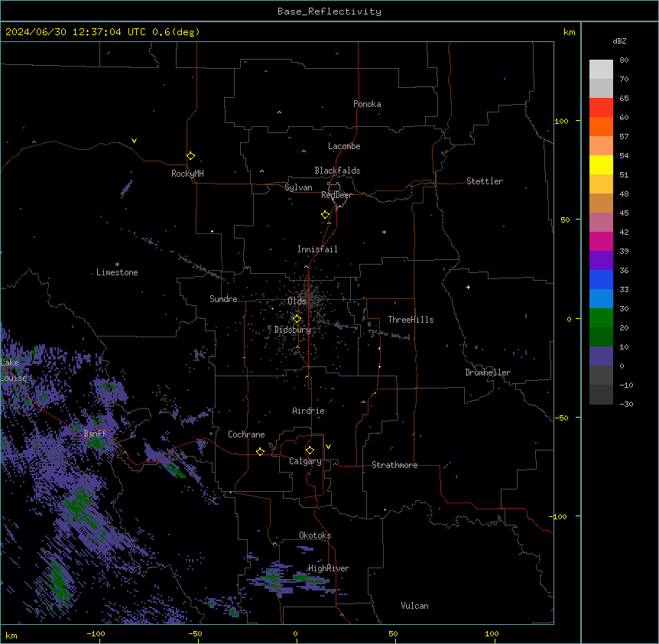
Task: Click the Vulcan map label
Action: pos(415,606)
